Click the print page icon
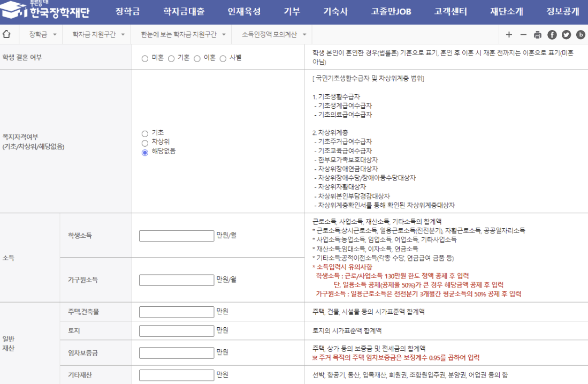 coord(537,34)
